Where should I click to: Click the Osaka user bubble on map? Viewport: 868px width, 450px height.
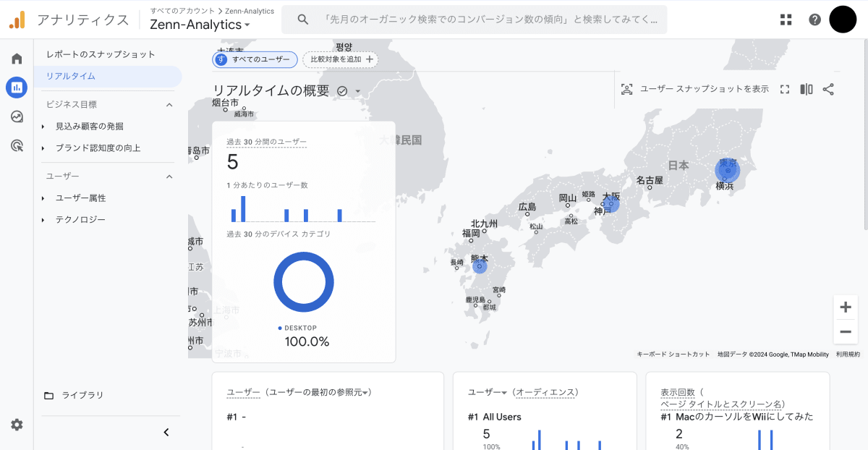pos(611,203)
